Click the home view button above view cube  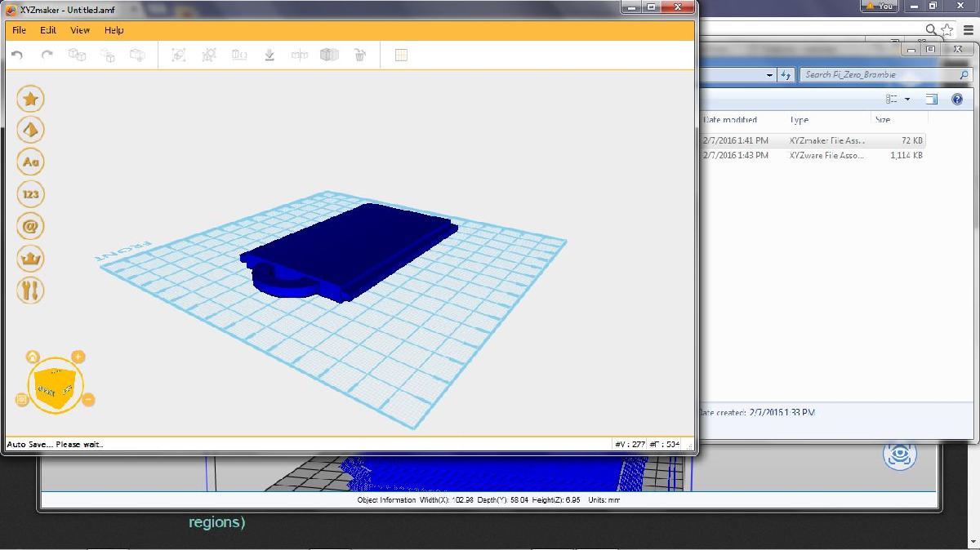click(x=33, y=357)
